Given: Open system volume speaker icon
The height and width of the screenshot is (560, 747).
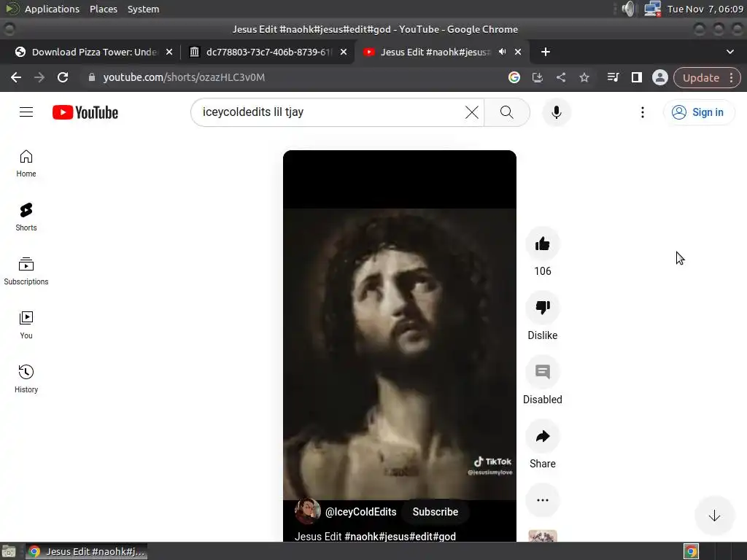Looking at the screenshot, I should [629, 9].
